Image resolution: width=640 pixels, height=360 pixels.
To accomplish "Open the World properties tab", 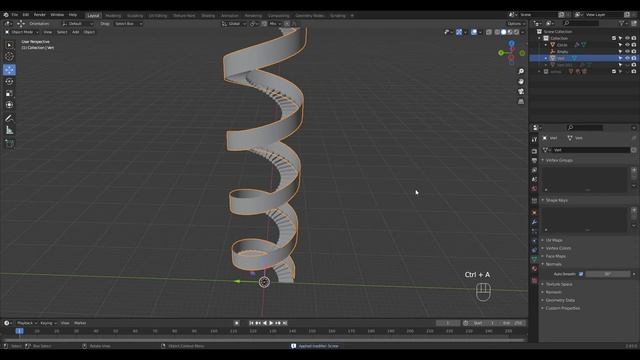I will tap(534, 189).
